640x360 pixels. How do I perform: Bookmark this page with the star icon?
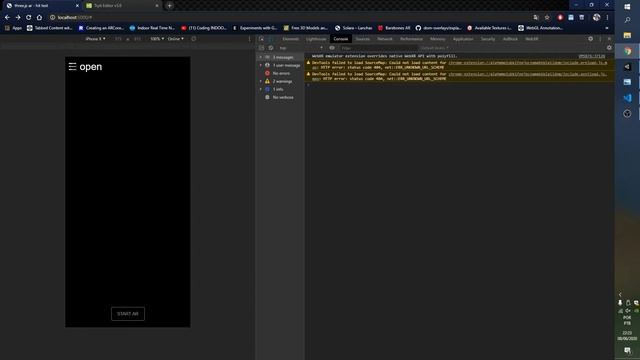pos(547,18)
